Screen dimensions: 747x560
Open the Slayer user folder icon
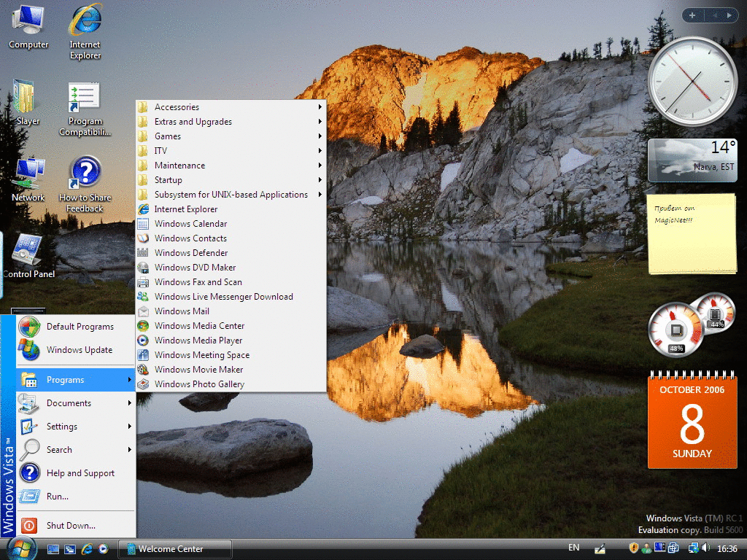(x=27, y=102)
